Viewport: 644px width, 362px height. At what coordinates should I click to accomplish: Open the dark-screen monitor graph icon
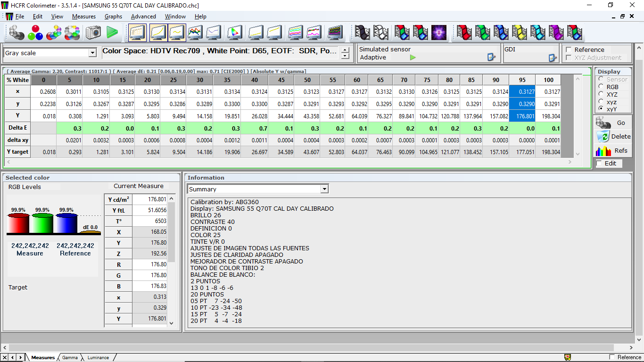(335, 32)
